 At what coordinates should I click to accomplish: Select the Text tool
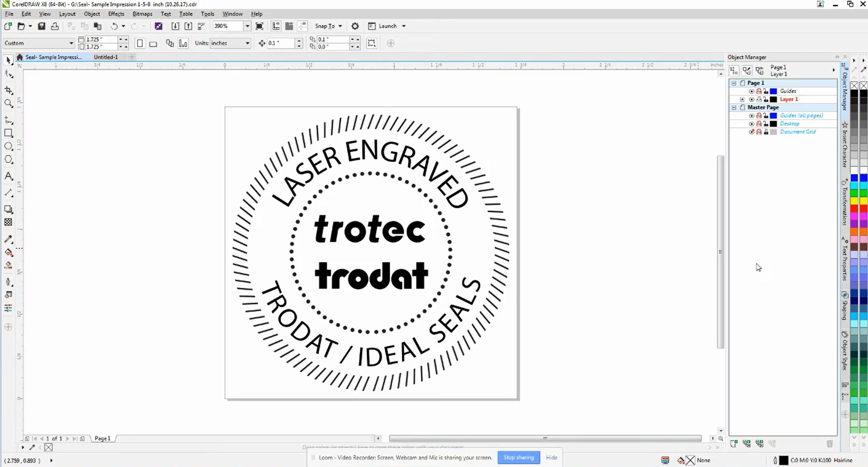tap(8, 176)
